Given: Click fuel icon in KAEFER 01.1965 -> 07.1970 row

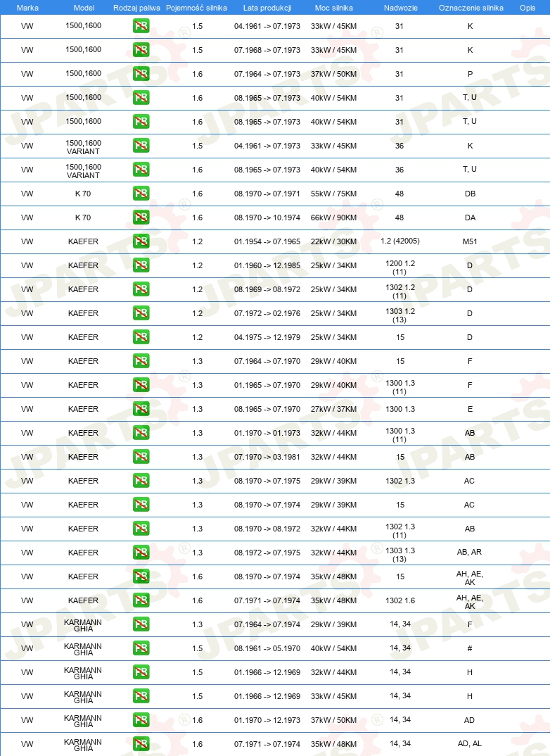Looking at the screenshot, I should point(141,385).
